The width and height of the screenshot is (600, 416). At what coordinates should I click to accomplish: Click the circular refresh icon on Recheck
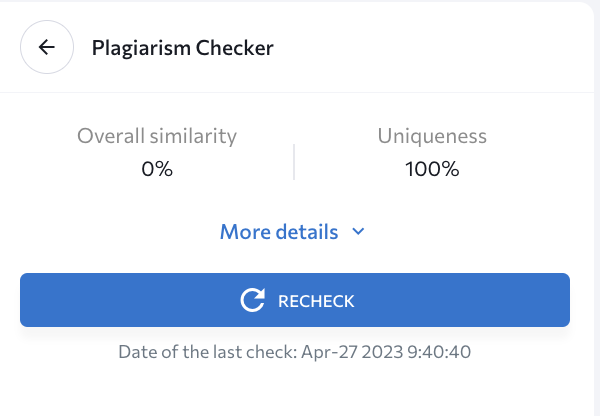(253, 300)
